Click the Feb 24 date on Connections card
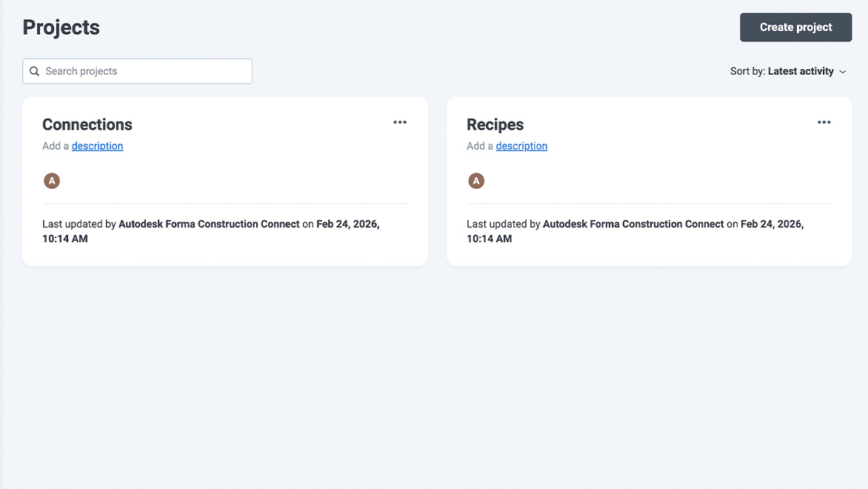 pyautogui.click(x=347, y=224)
